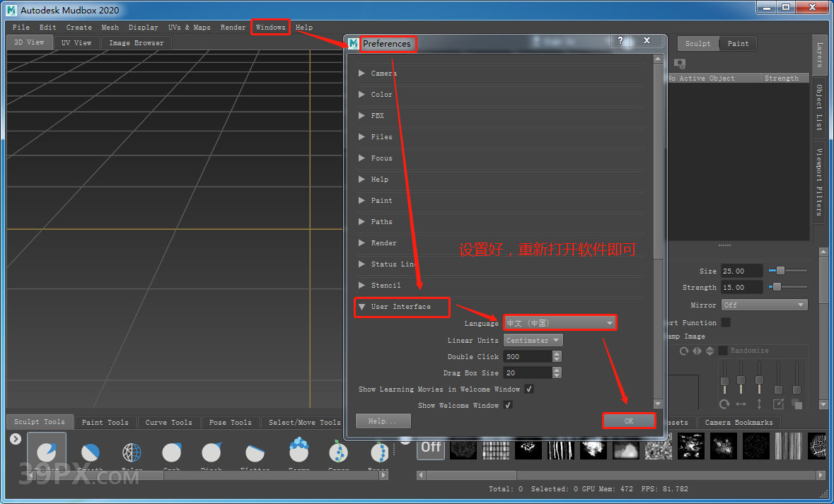Open the Language dropdown
This screenshot has width=834, height=504.
pos(560,323)
